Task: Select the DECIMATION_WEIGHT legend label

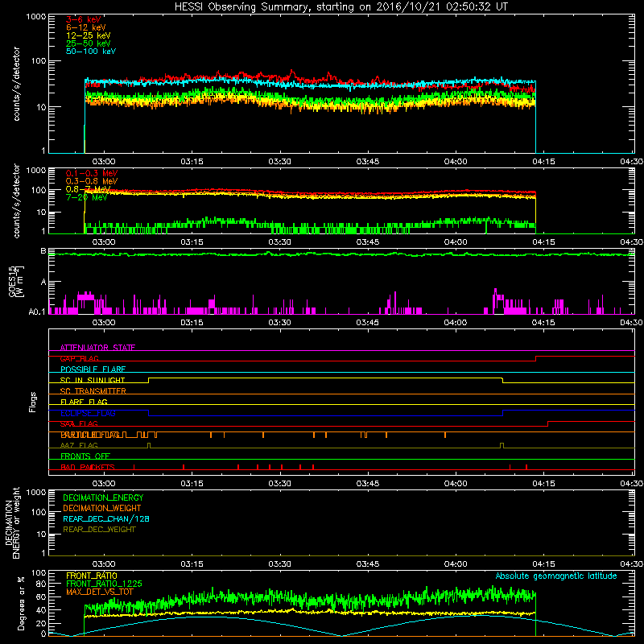Action: coord(102,509)
